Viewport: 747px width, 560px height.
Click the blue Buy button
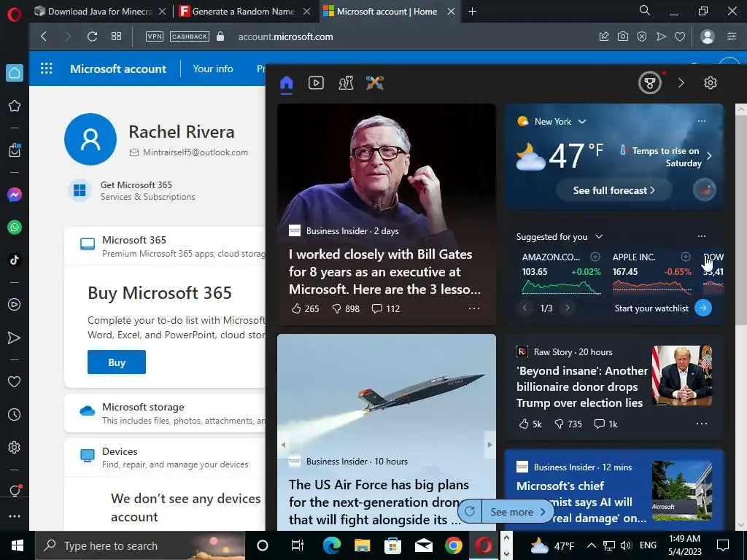117,362
